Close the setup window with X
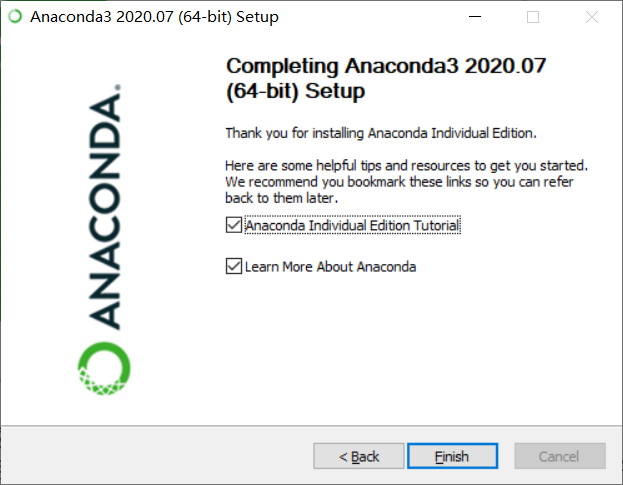Viewport: 623px width, 485px height. click(x=592, y=17)
